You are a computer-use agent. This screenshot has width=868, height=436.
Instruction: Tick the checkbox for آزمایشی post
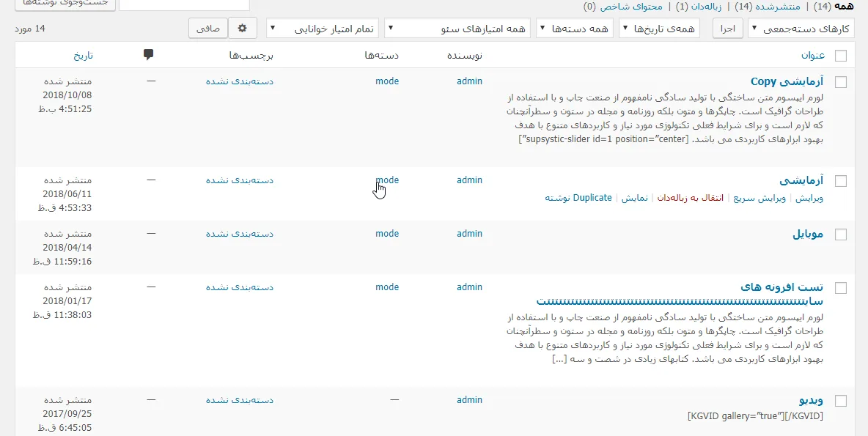(840, 181)
